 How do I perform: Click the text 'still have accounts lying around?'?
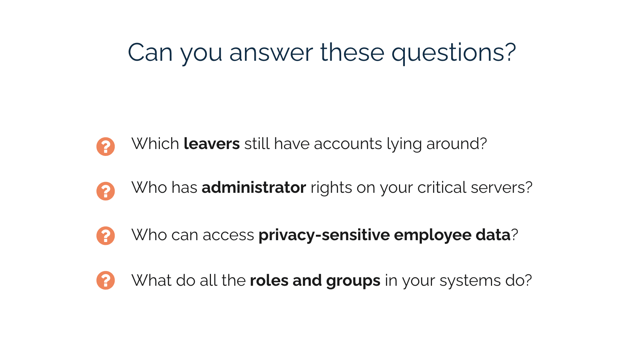click(366, 144)
